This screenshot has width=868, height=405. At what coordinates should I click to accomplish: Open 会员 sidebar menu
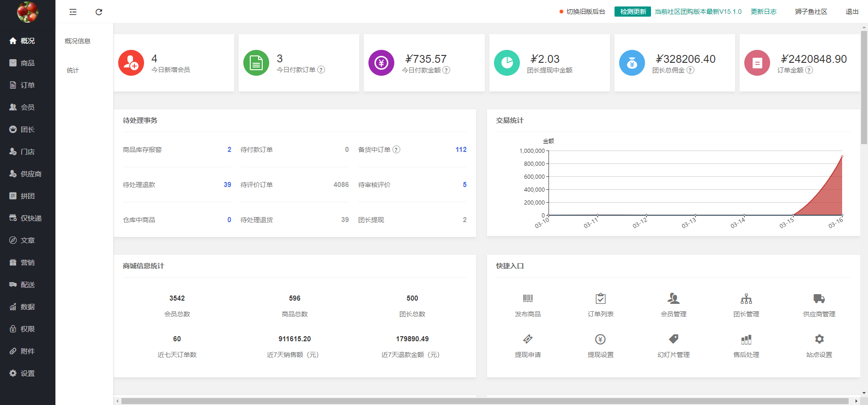click(x=28, y=107)
